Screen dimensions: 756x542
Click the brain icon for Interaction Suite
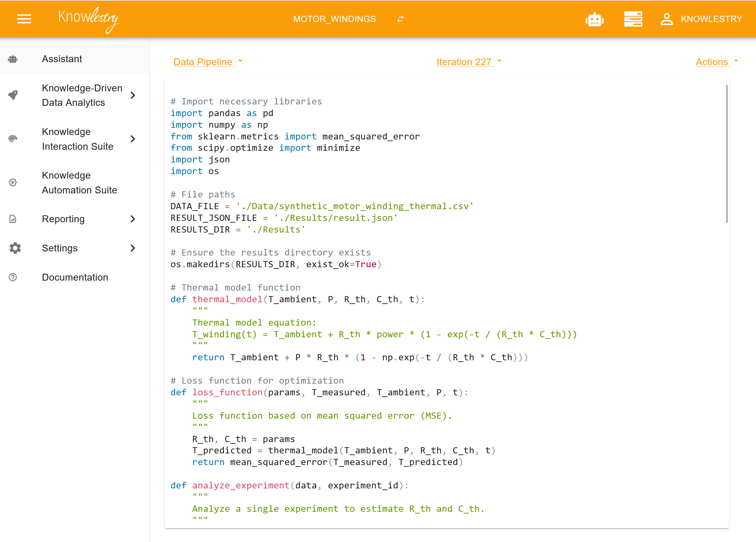click(13, 139)
